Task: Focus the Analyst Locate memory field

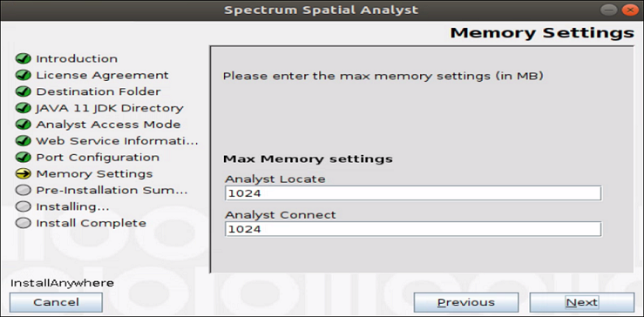Action: point(413,193)
